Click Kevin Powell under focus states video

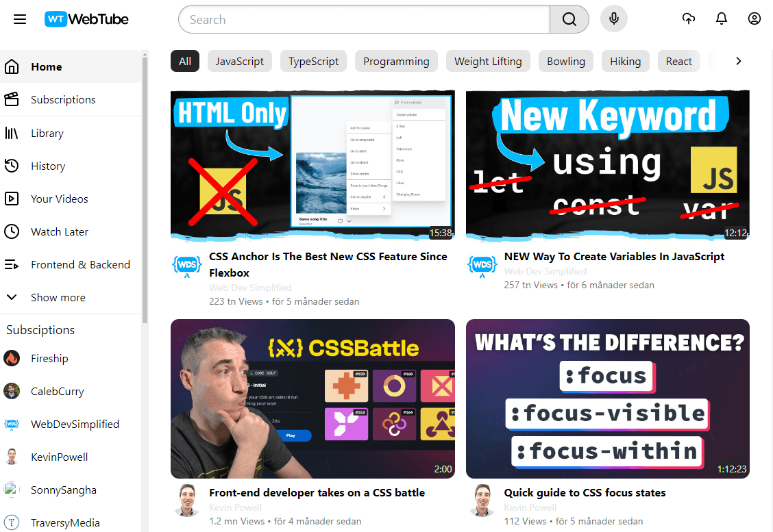click(x=530, y=507)
